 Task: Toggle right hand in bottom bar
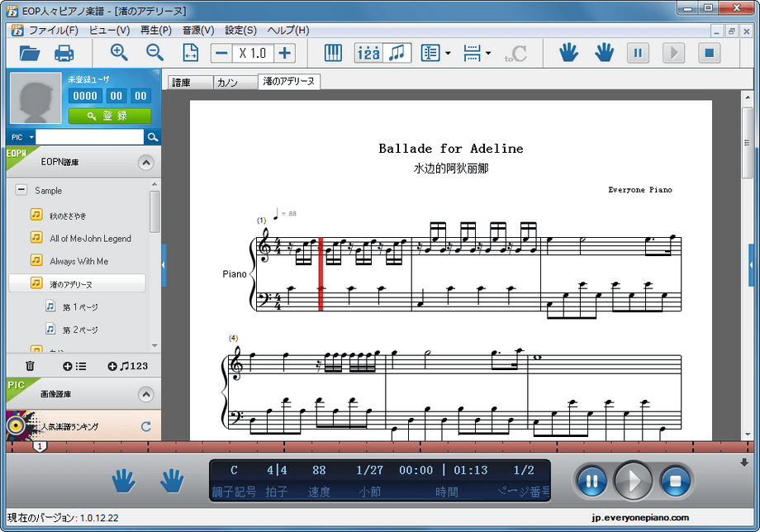point(172,480)
